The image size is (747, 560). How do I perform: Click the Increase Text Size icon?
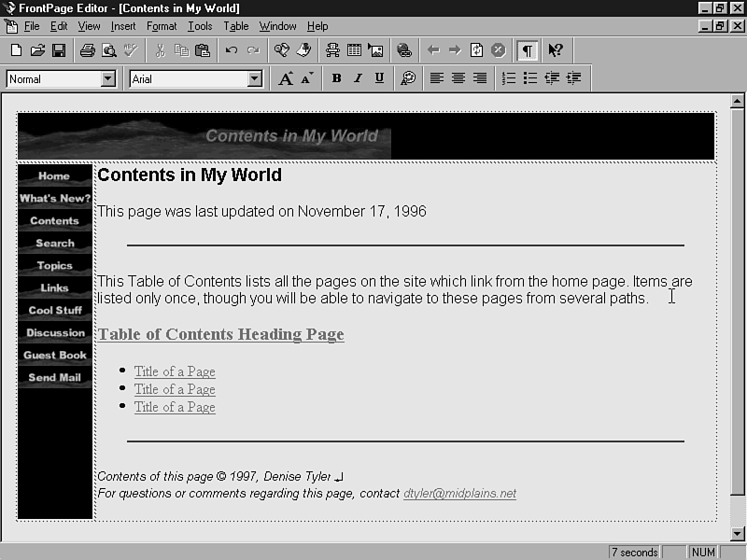click(x=286, y=79)
